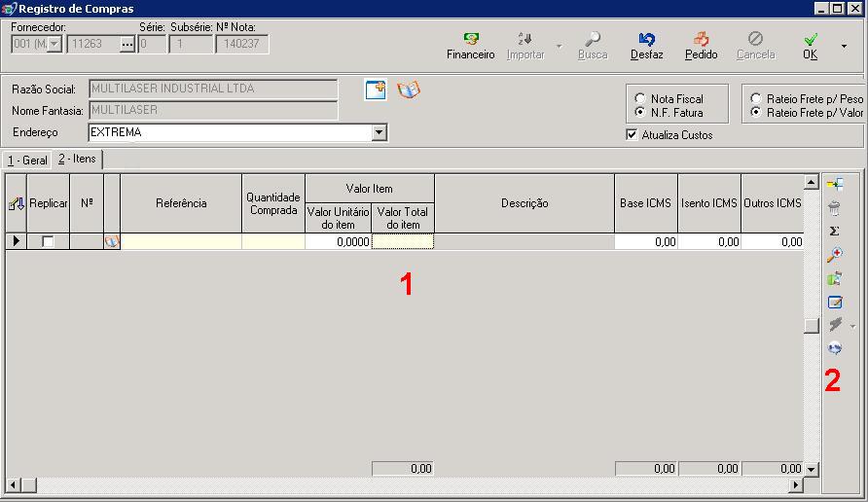Click the ellipsis lookup button beside 11263

[x=127, y=45]
